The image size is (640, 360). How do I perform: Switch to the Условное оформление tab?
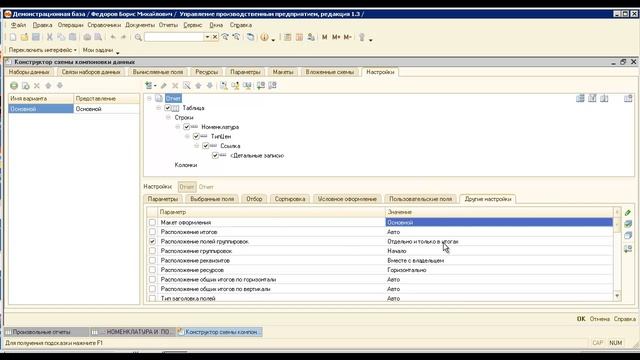(x=347, y=199)
